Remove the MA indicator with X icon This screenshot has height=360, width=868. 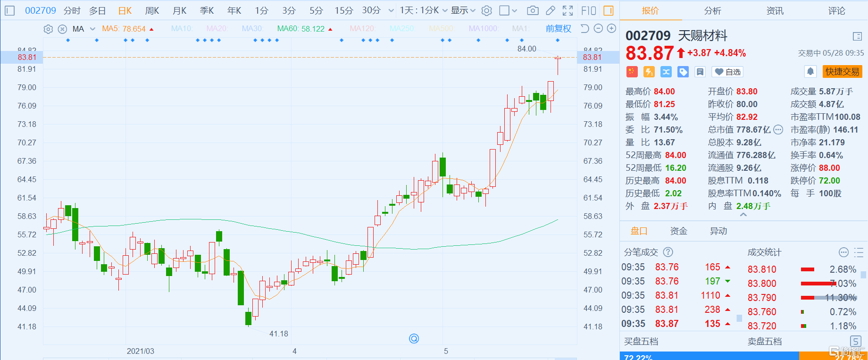pyautogui.click(x=62, y=29)
